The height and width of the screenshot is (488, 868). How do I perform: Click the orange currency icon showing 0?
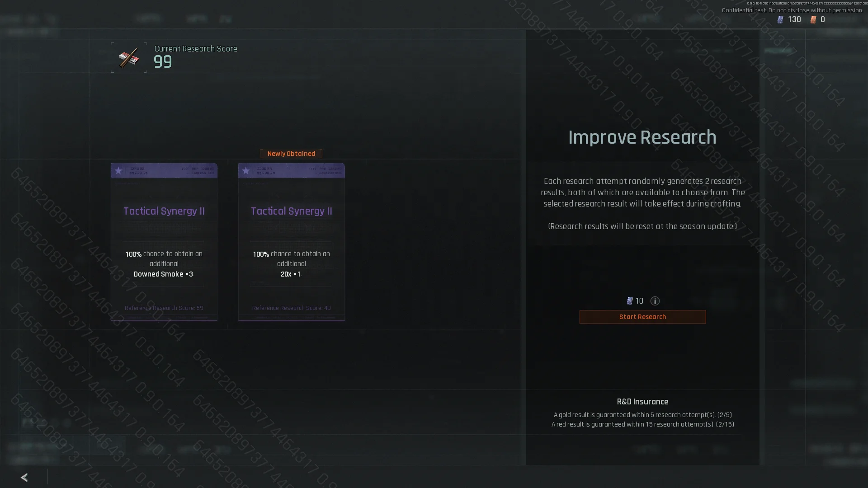click(x=813, y=19)
